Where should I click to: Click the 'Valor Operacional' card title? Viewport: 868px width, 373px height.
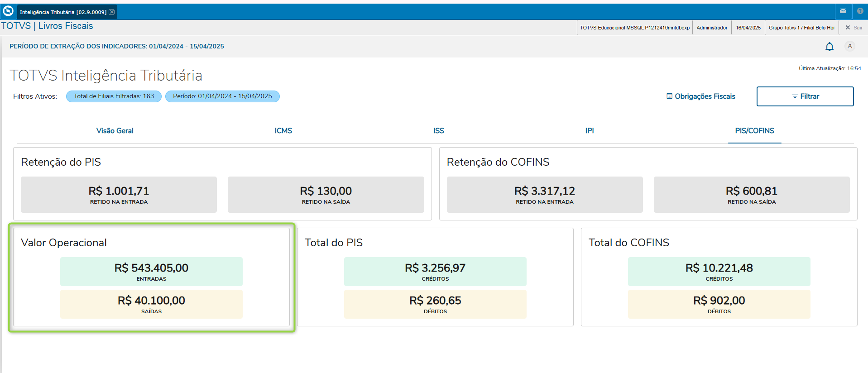(x=64, y=243)
